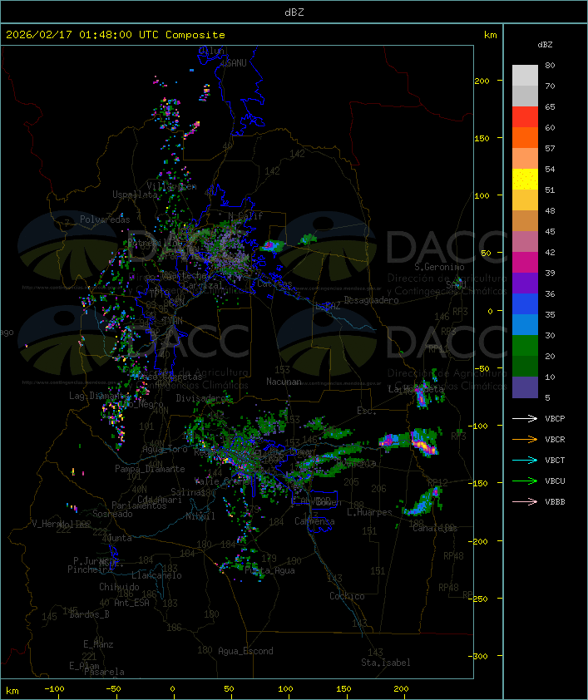This screenshot has height=700, width=588.
Task: Click the Nacunan map label
Action: (284, 382)
